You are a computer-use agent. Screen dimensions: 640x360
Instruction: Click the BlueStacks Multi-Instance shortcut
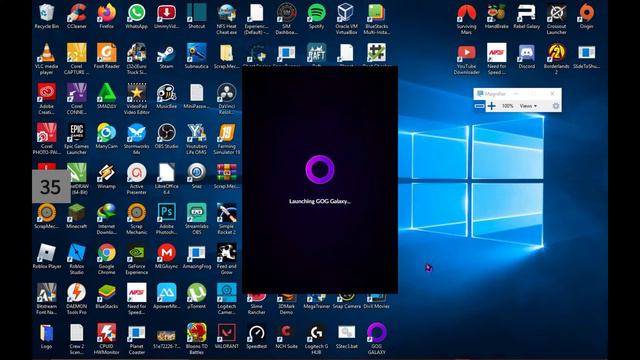376,19
